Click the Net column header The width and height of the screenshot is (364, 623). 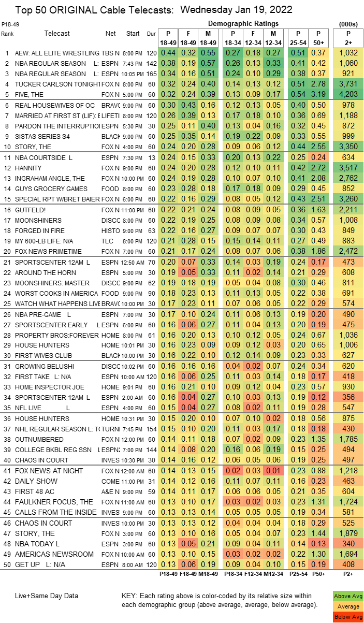110,33
